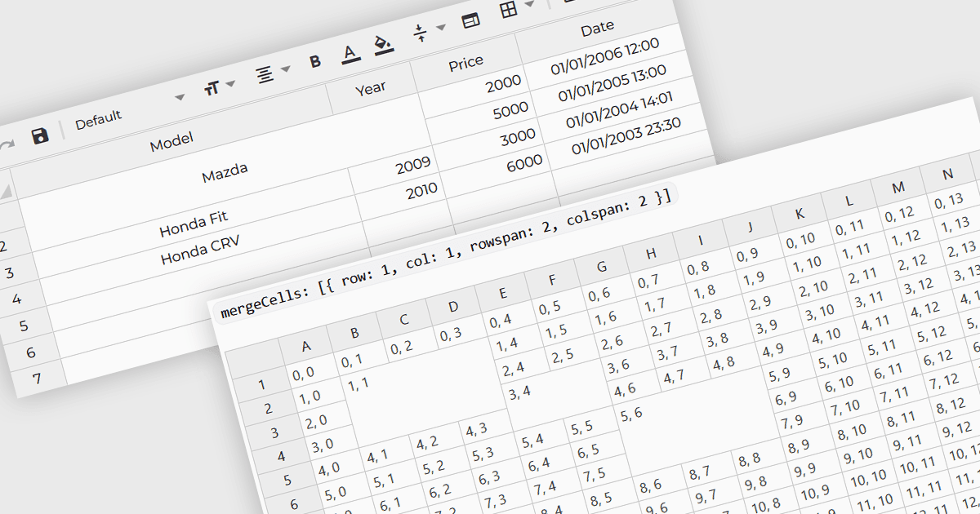Viewport: 980px width, 514px height.
Task: Click the Honda Fit cell
Action: pyautogui.click(x=194, y=224)
